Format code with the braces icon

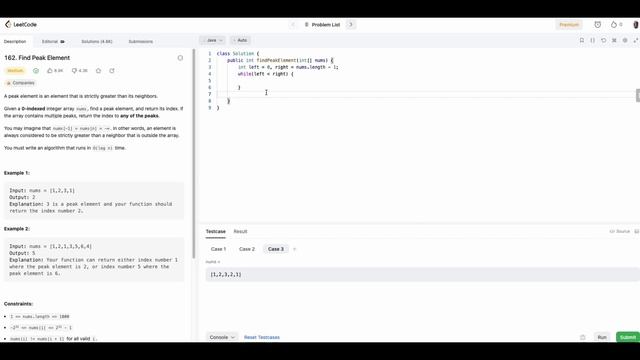tap(593, 40)
